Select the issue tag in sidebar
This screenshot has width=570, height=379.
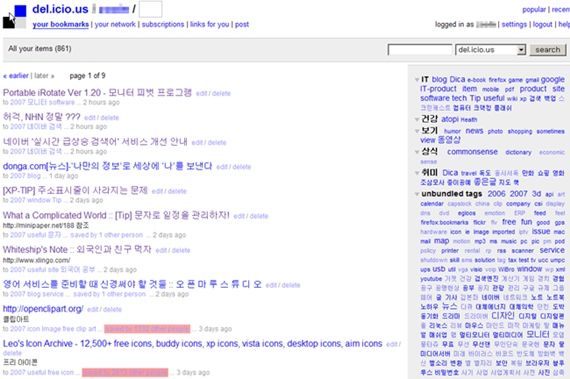pos(541,231)
